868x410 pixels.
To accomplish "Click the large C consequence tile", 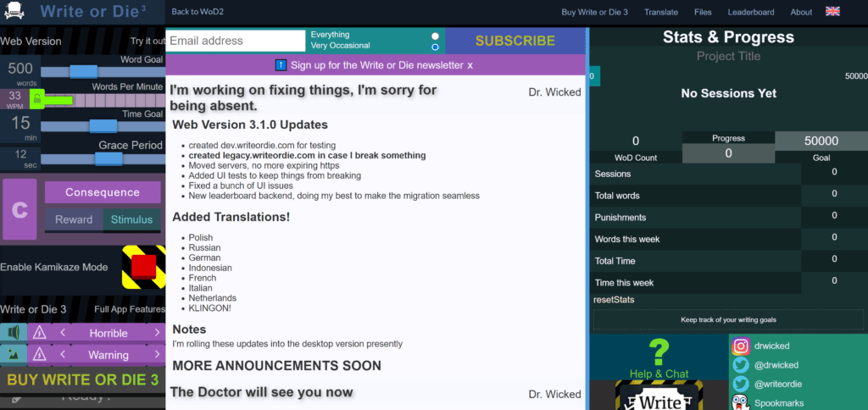I will [20, 209].
